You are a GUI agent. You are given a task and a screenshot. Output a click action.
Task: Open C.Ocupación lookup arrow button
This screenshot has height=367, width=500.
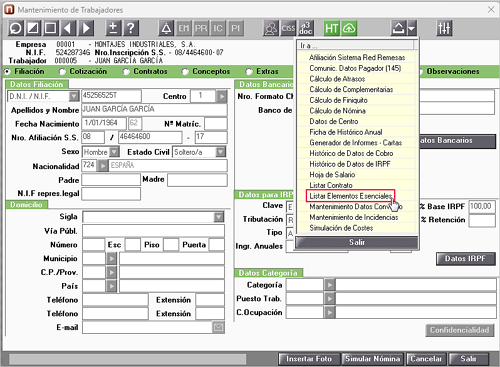tap(330, 312)
